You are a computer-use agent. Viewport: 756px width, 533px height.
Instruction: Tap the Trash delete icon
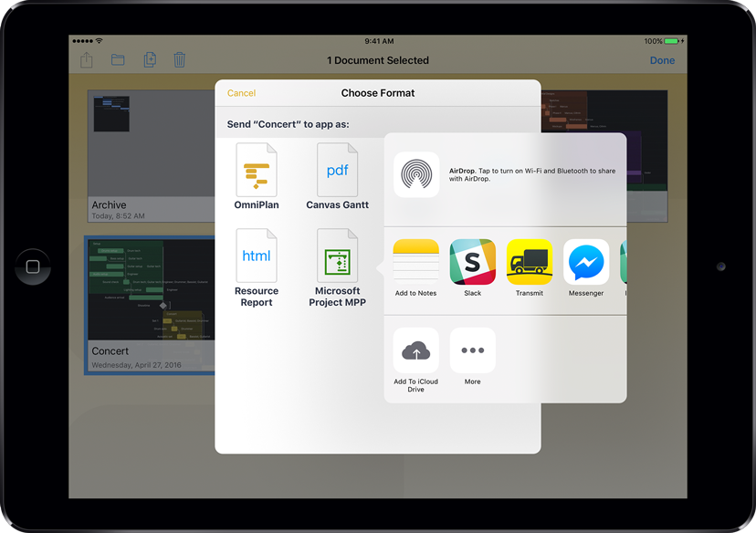pyautogui.click(x=179, y=59)
